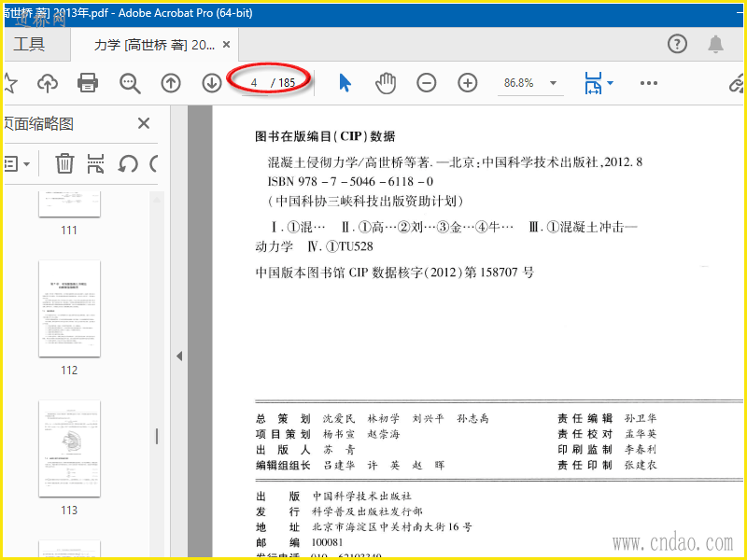Zoom out with the minus button
Viewport: 747px width, 560px height.
427,83
